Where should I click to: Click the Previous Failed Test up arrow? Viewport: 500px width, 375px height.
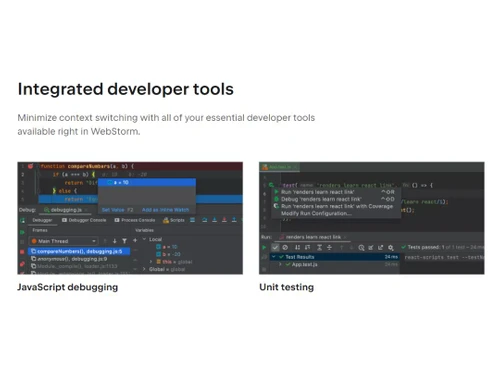tap(341, 247)
